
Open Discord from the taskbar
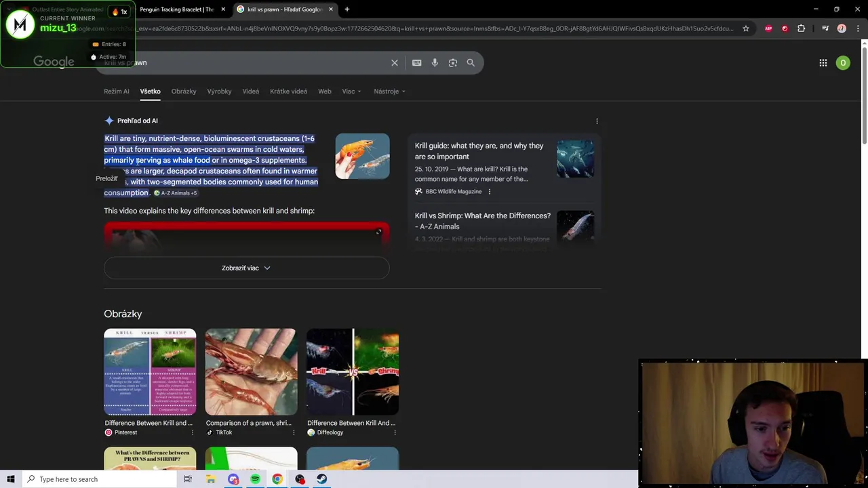pos(233,479)
